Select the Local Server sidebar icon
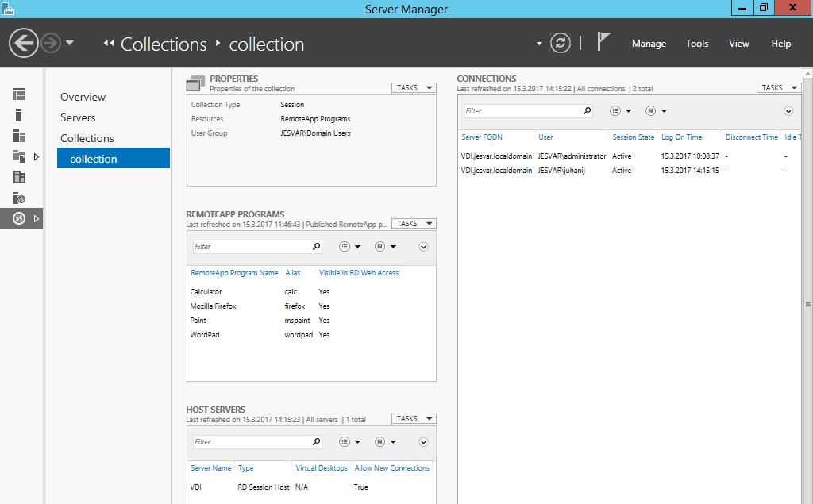Viewport: 813px width, 504px height. click(x=19, y=115)
